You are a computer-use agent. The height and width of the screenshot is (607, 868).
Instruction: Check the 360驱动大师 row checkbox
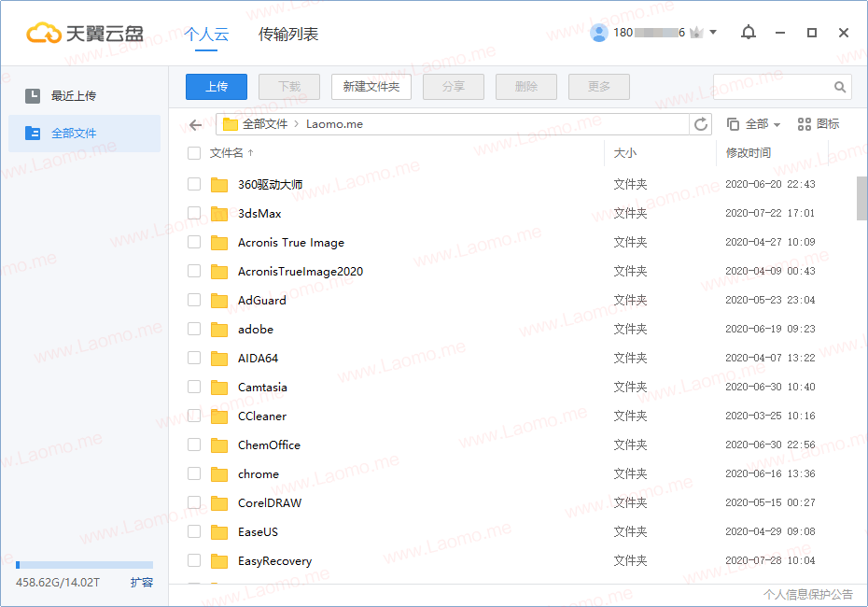tap(194, 184)
